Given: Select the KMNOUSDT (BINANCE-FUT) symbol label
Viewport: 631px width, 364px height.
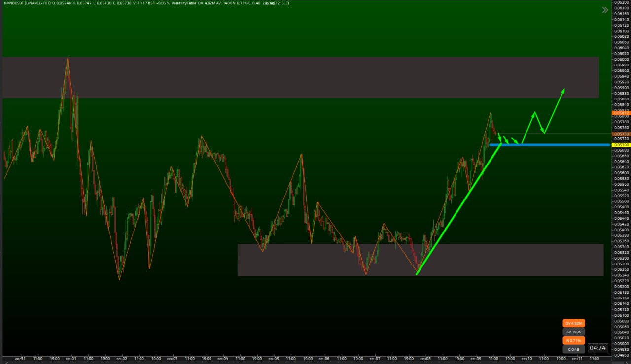Looking at the screenshot, I should tap(27, 3).
